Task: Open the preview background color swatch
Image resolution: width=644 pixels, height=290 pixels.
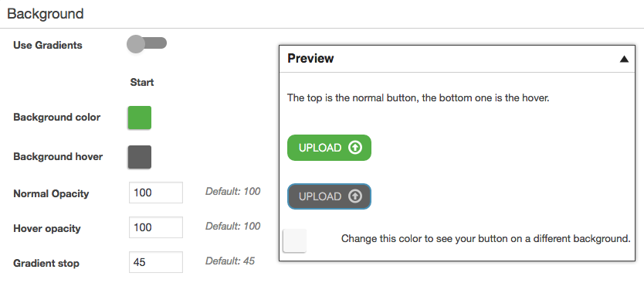Action: [x=294, y=241]
